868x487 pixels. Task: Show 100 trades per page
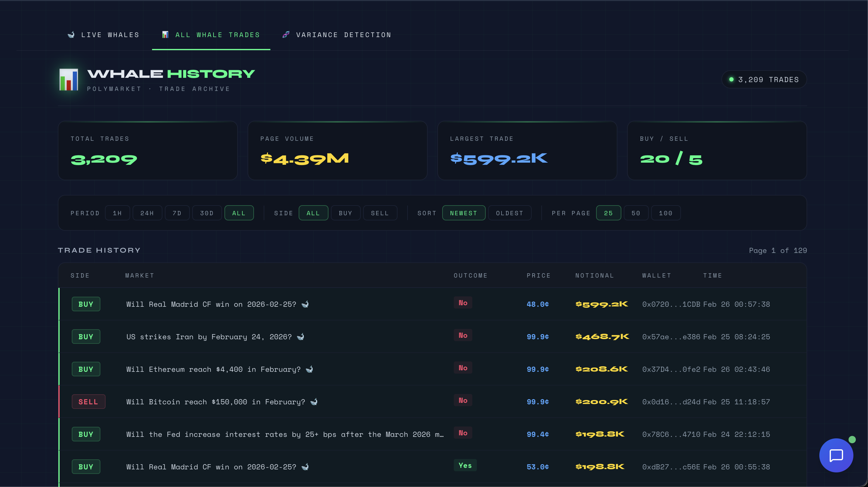click(665, 213)
